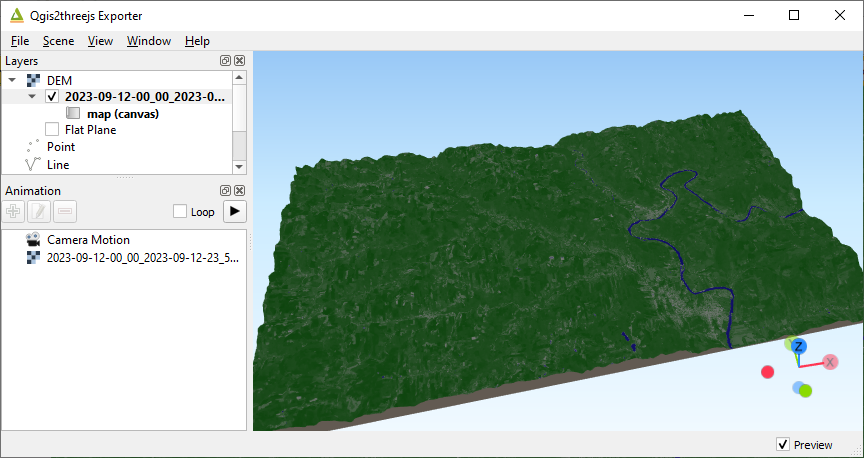864x458 pixels.
Task: Open the Window menu
Action: [149, 41]
